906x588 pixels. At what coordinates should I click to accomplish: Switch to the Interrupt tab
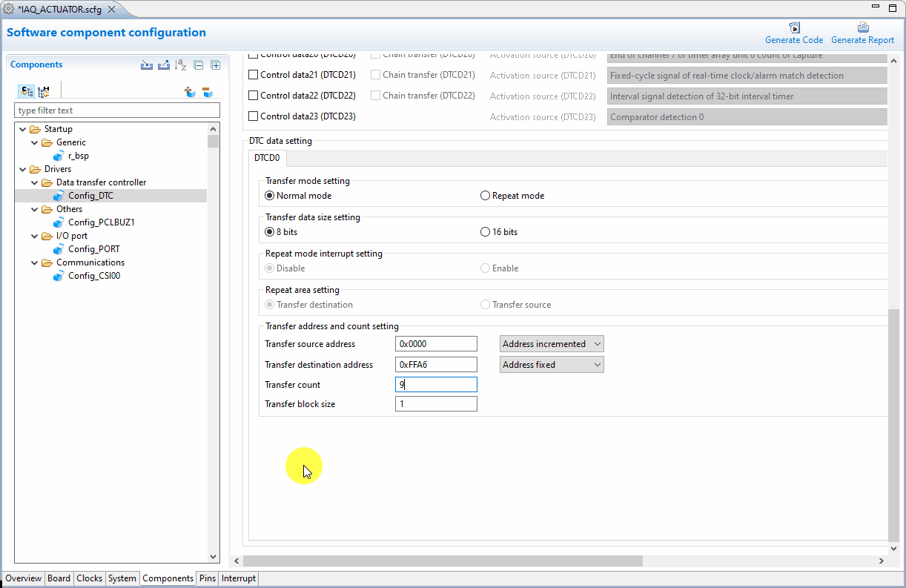239,578
